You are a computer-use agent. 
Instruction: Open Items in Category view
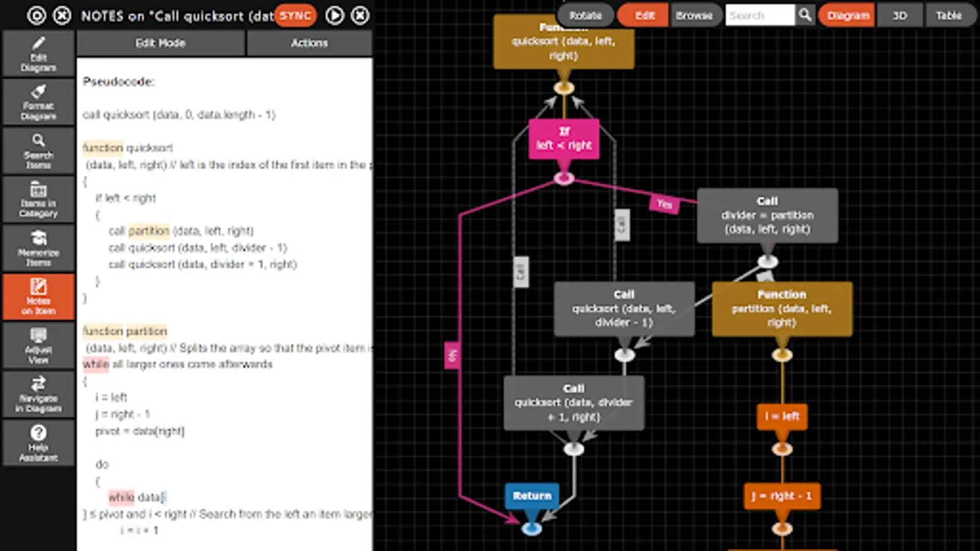38,199
